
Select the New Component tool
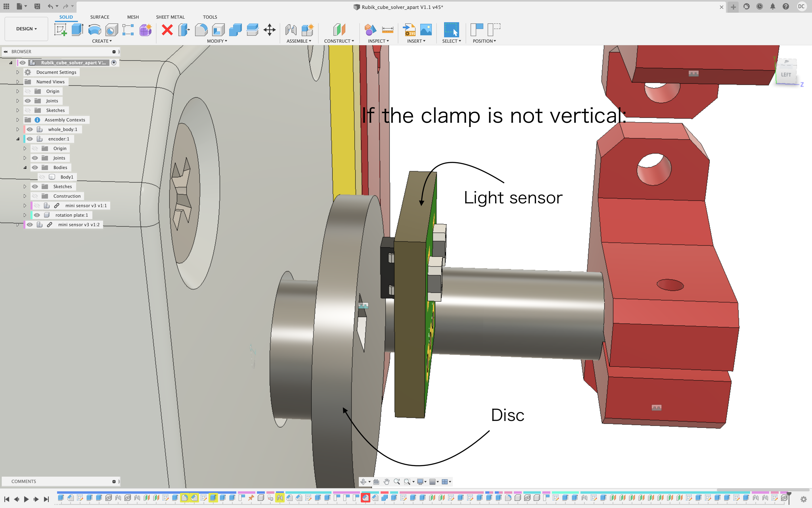307,30
